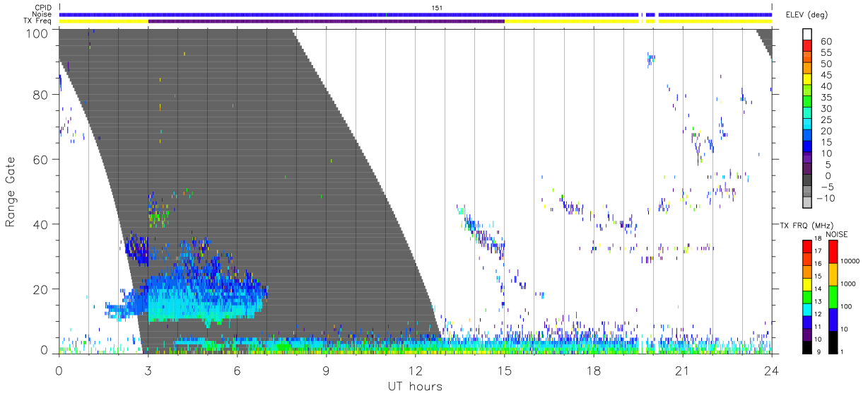Click the 'UT hours' x-axis label
This screenshot has width=868, height=401.
click(x=415, y=386)
